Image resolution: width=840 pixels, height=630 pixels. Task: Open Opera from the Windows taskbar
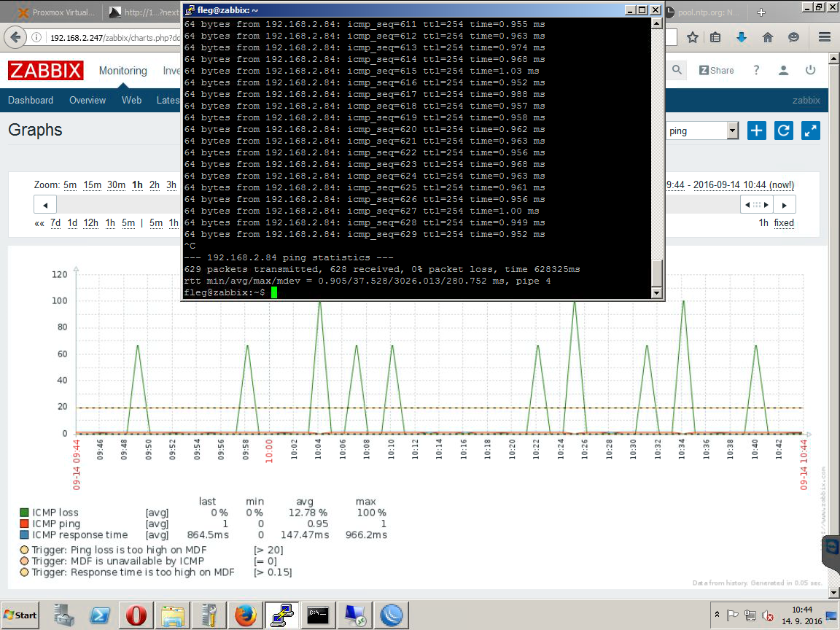coord(136,615)
